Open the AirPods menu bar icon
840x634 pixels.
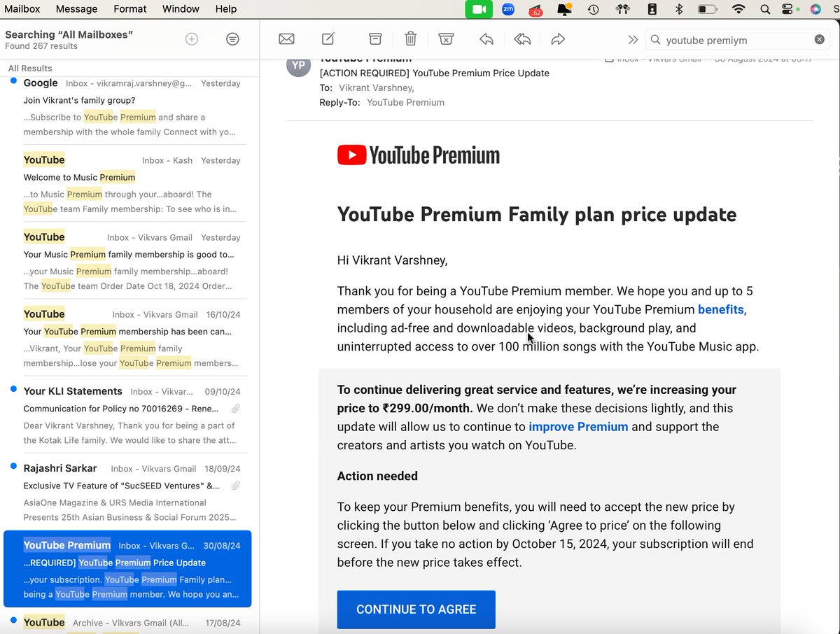[x=622, y=9]
